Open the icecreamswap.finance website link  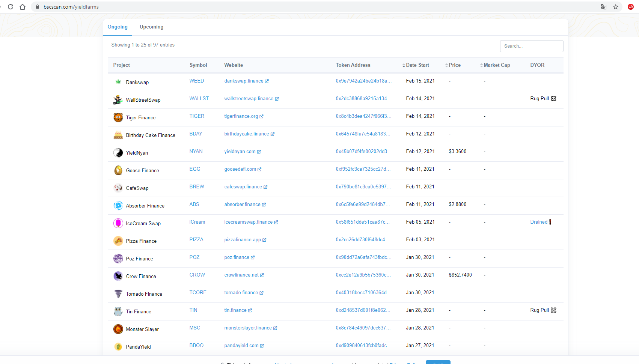click(x=251, y=222)
